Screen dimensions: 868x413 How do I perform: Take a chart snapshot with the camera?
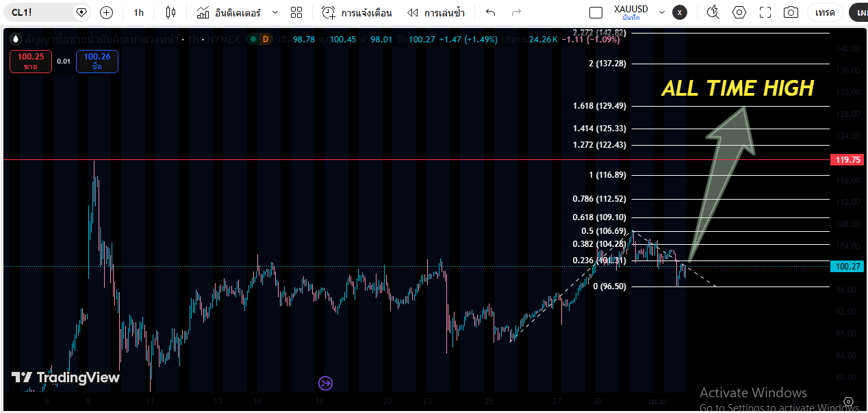pyautogui.click(x=791, y=12)
